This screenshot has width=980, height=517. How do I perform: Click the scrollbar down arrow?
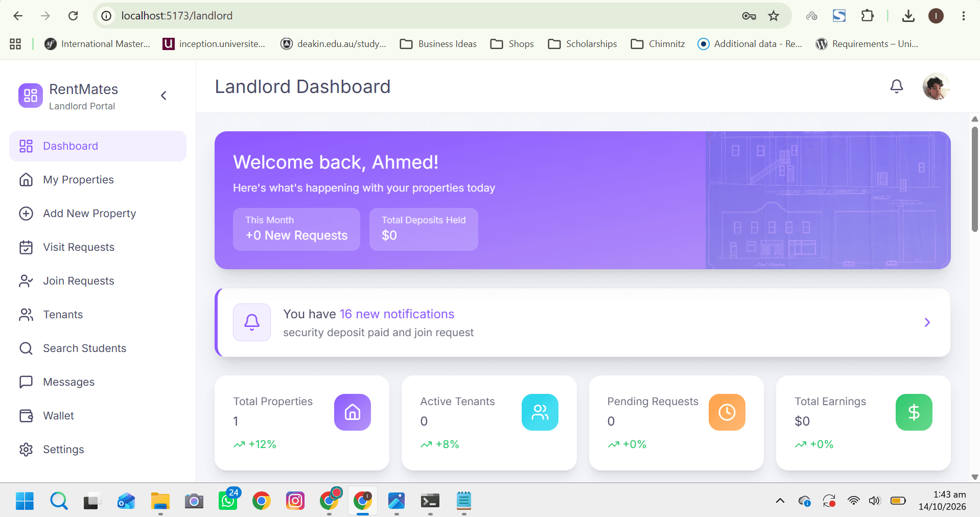pyautogui.click(x=975, y=477)
